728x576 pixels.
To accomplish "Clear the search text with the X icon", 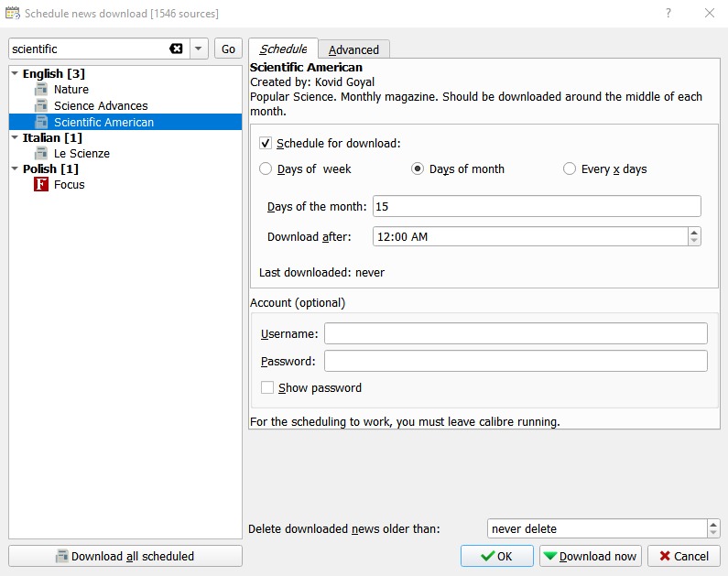I will (176, 49).
